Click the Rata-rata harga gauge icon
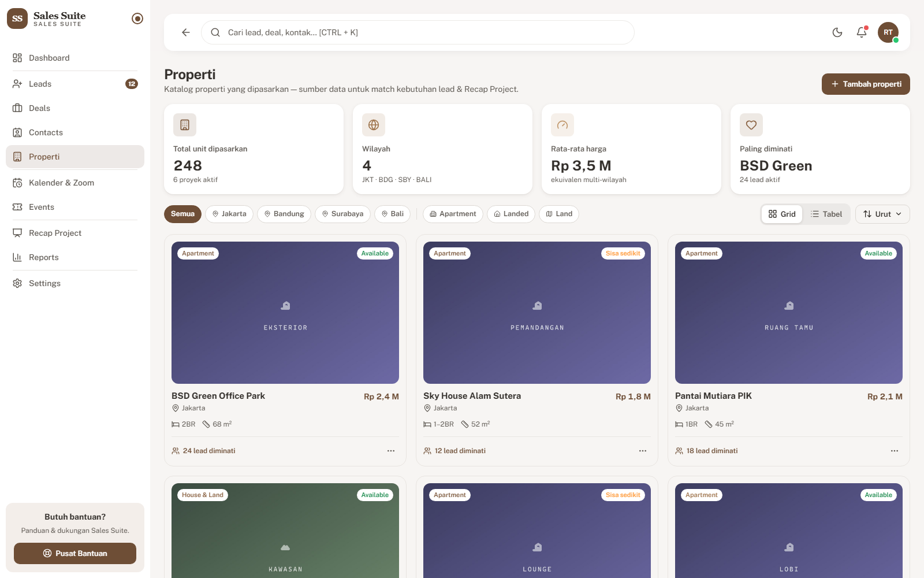The image size is (924, 578). (x=562, y=125)
